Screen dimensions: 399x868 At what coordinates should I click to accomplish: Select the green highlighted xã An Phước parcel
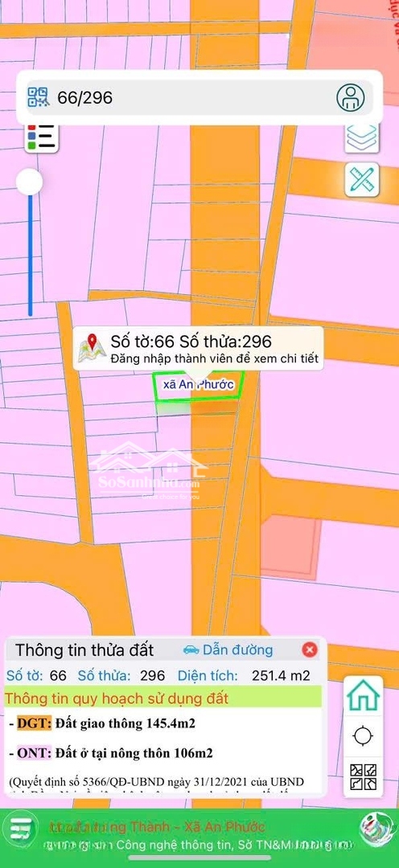pyautogui.click(x=197, y=385)
